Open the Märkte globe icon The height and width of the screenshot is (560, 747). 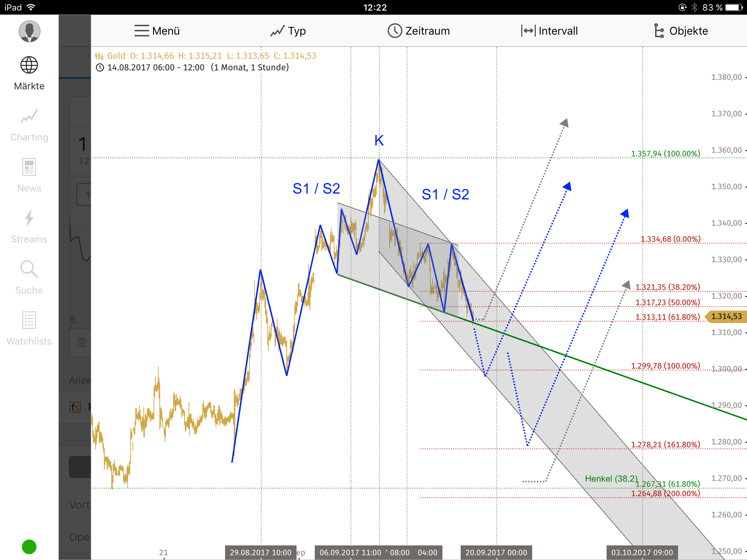pyautogui.click(x=28, y=65)
